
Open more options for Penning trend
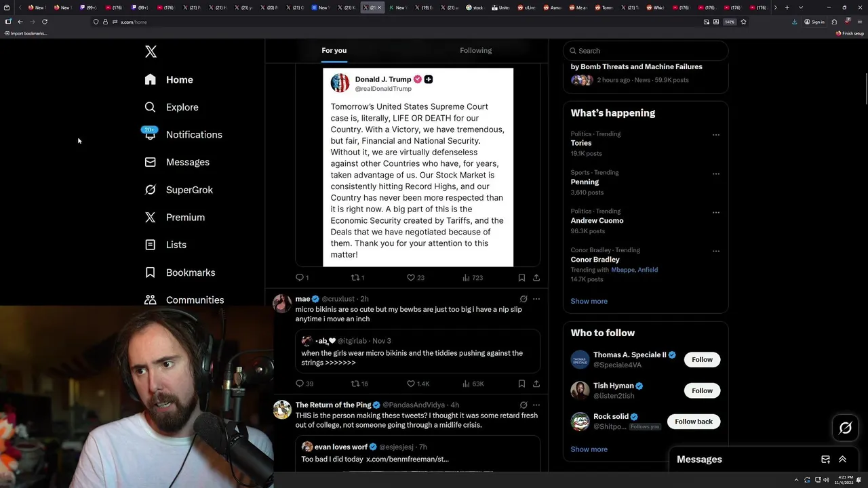click(715, 174)
